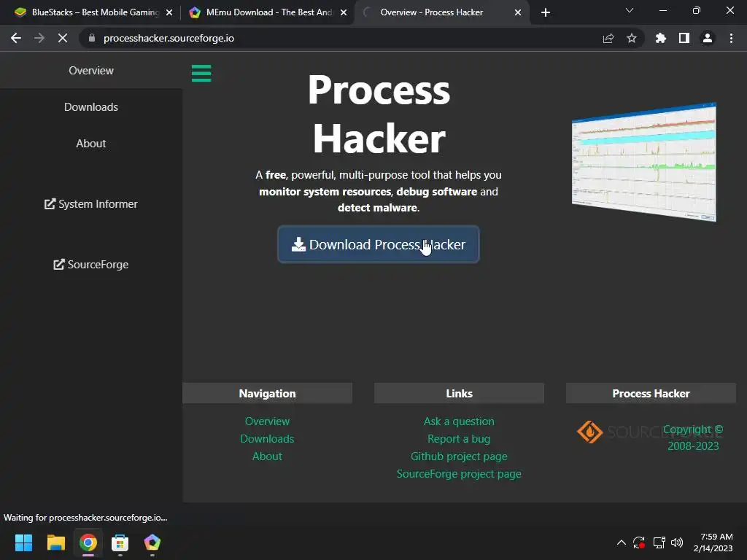747x560 pixels.
Task: Open the clock showing 7:59 AM
Action: (x=713, y=542)
